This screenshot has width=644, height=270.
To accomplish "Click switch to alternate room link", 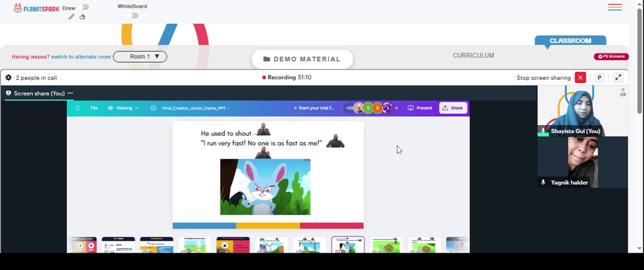I will click(81, 57).
